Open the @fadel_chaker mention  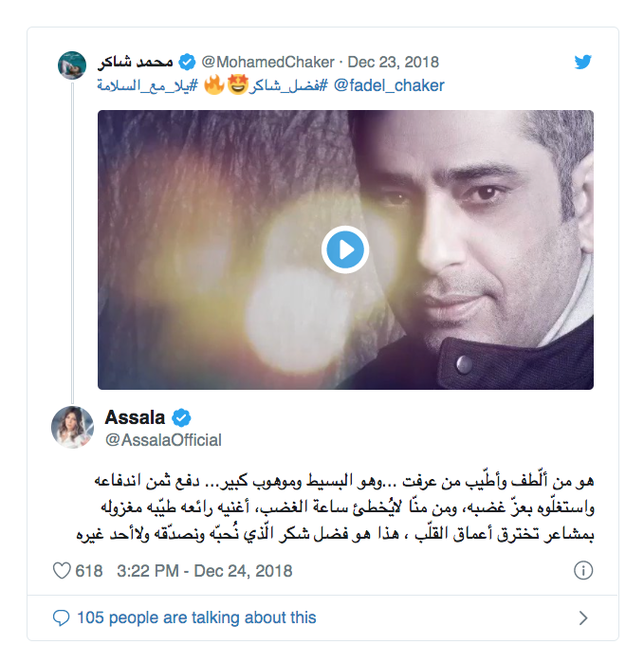tap(389, 85)
